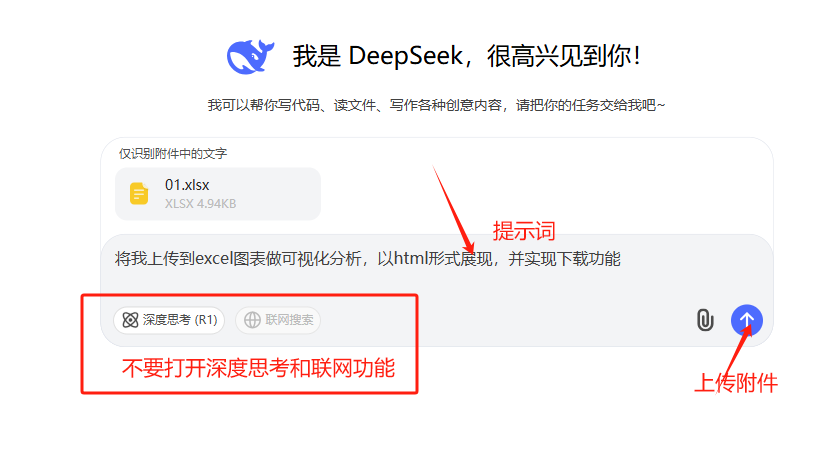
Task: Click the subtitle 我可以帮你写代码 description text
Action: click(x=436, y=105)
